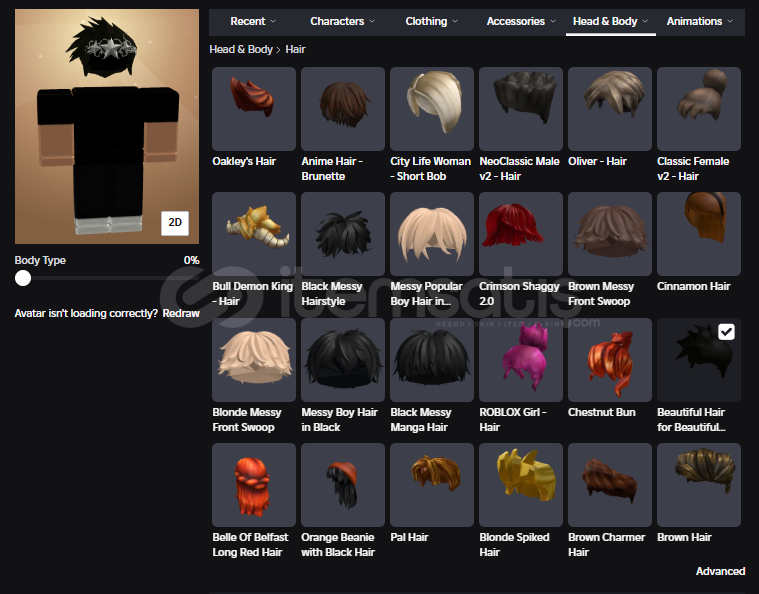Open the Clothing category menu
759x594 pixels.
click(431, 21)
